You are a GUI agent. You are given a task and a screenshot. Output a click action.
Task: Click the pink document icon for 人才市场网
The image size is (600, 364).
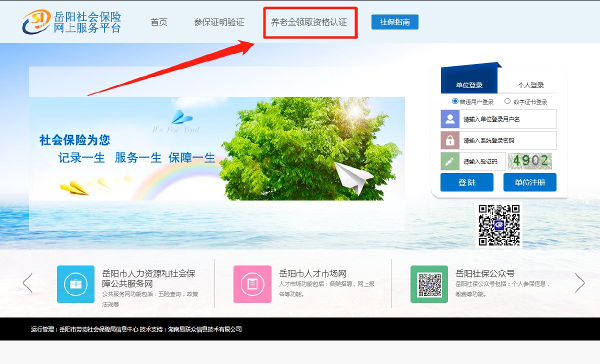(252, 284)
